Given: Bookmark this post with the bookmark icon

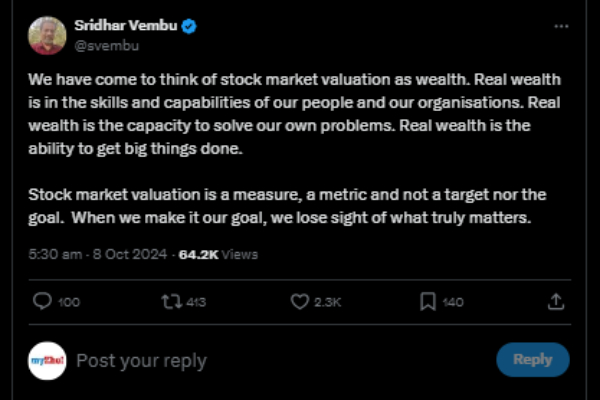Looking at the screenshot, I should tap(427, 301).
